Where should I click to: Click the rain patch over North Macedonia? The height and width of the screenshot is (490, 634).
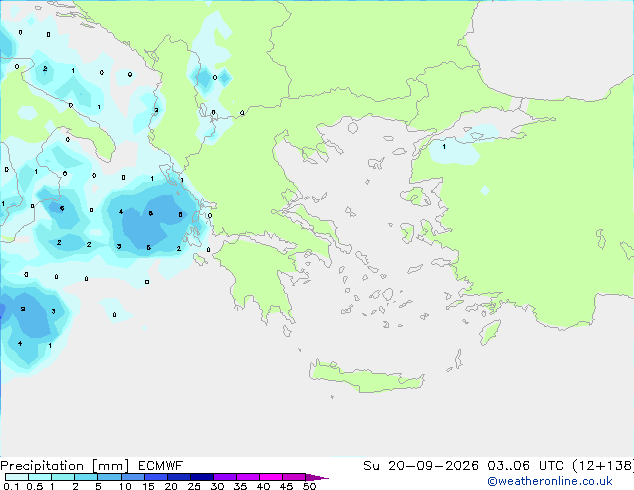coord(210,79)
